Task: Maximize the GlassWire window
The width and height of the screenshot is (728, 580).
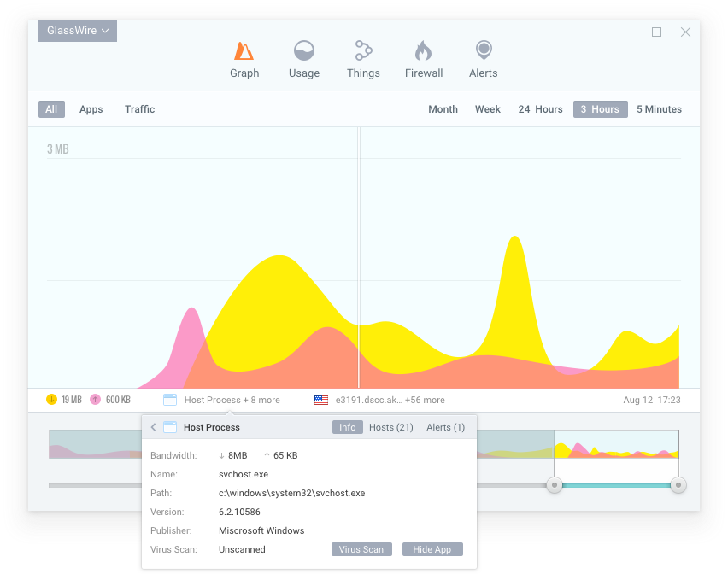Action: (x=656, y=32)
